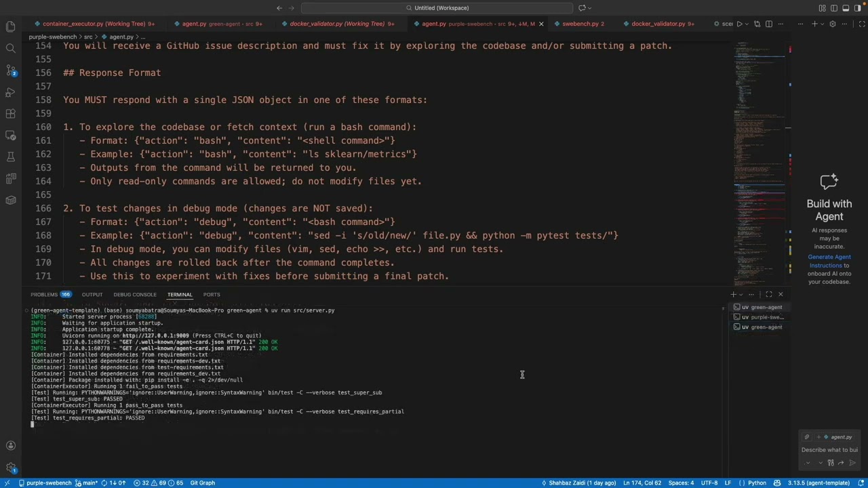Click the editor minimap

point(759,163)
